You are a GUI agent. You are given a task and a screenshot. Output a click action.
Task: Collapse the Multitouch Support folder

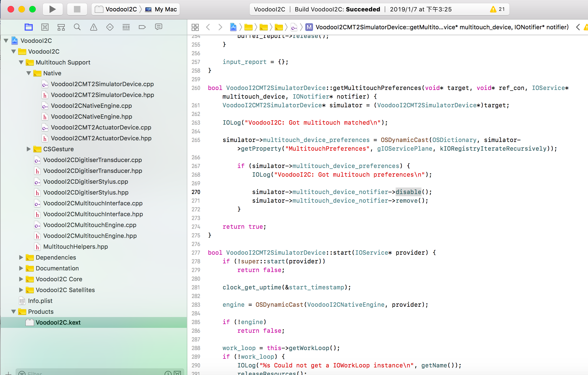pos(21,62)
